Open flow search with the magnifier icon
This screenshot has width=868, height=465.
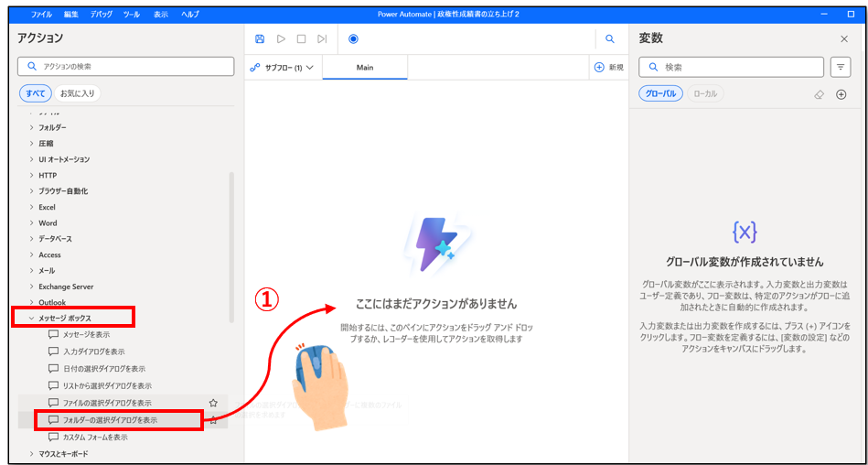(610, 39)
